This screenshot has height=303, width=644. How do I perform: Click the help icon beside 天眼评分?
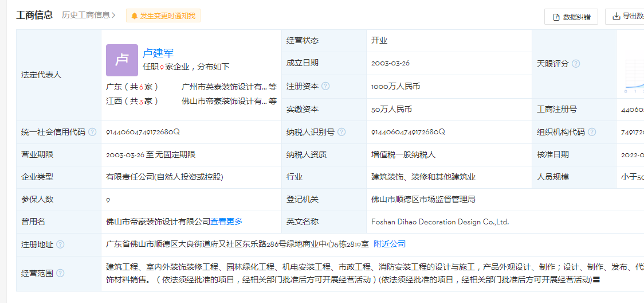[x=576, y=64]
